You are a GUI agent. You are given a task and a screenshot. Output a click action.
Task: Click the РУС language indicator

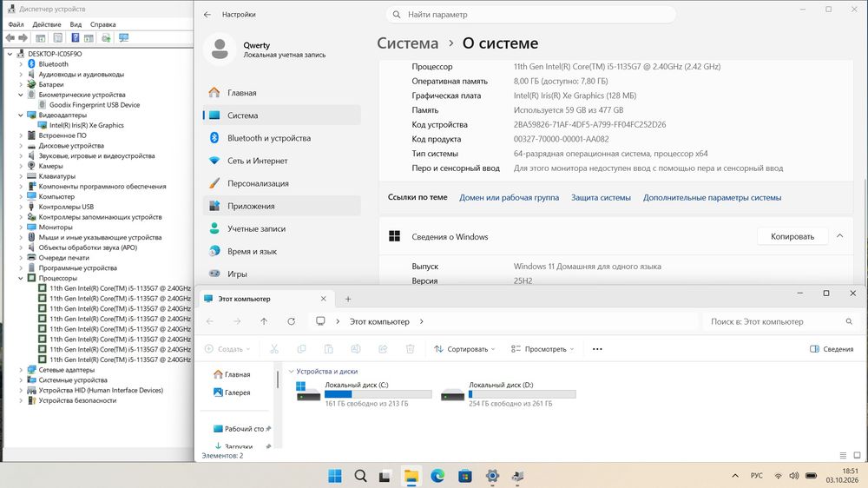click(x=757, y=476)
